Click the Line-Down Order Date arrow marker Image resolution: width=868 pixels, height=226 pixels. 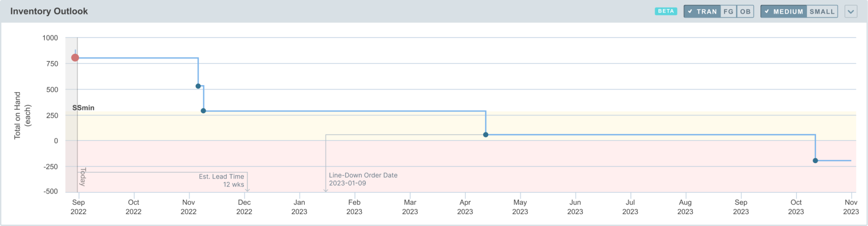pos(325,190)
